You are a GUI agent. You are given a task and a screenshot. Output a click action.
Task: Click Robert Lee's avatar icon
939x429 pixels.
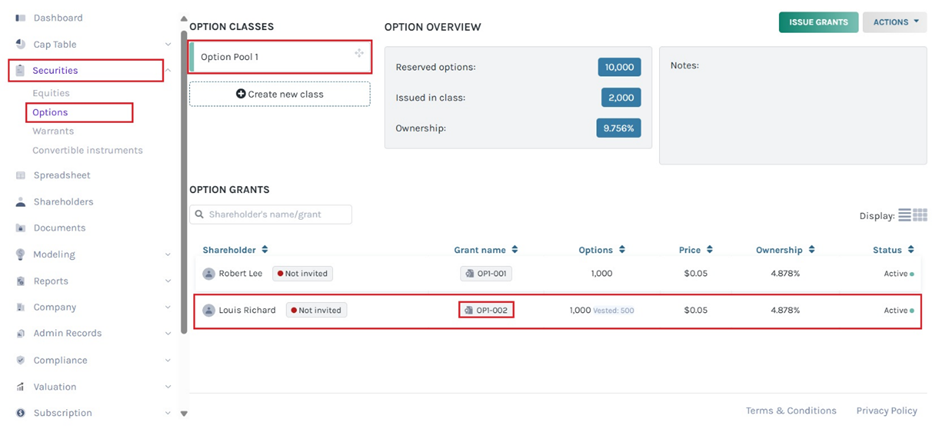click(x=209, y=273)
